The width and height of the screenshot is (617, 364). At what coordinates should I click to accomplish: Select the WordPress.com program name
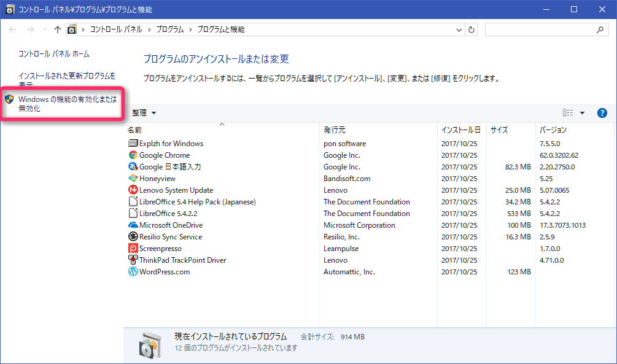pos(165,271)
